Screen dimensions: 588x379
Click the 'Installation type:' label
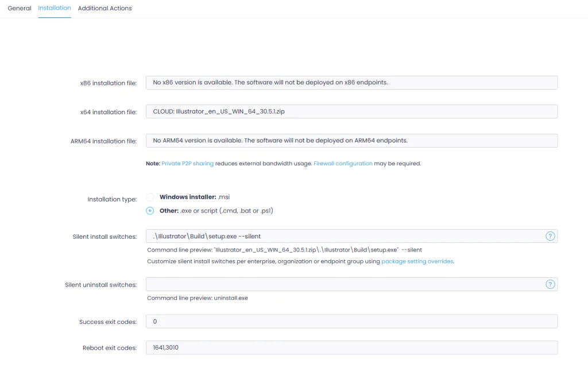point(112,199)
